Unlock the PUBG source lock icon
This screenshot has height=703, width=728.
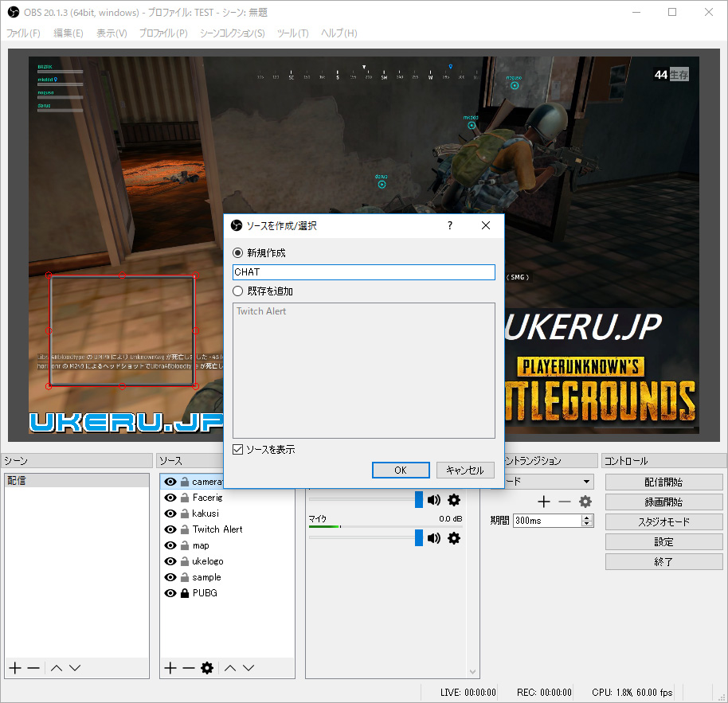185,593
